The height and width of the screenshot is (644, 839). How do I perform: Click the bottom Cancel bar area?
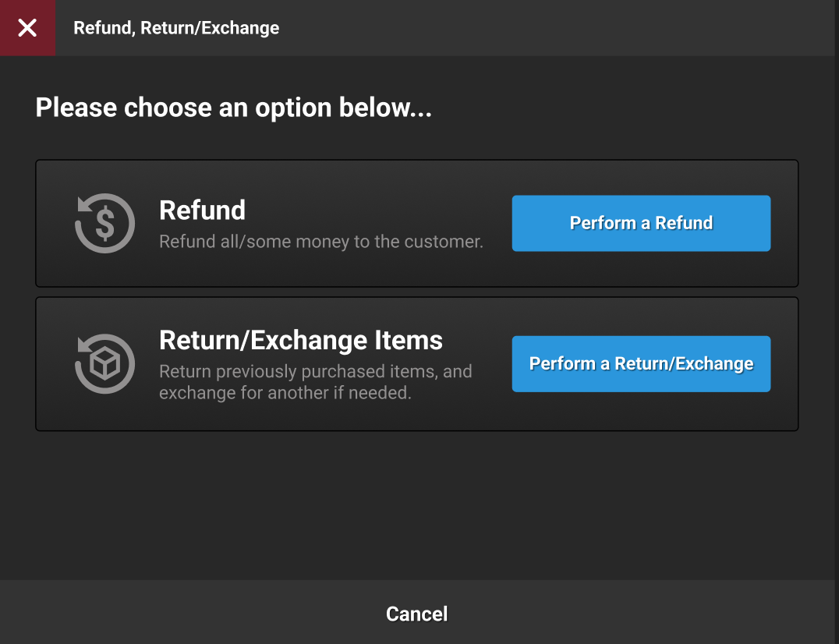tap(417, 614)
